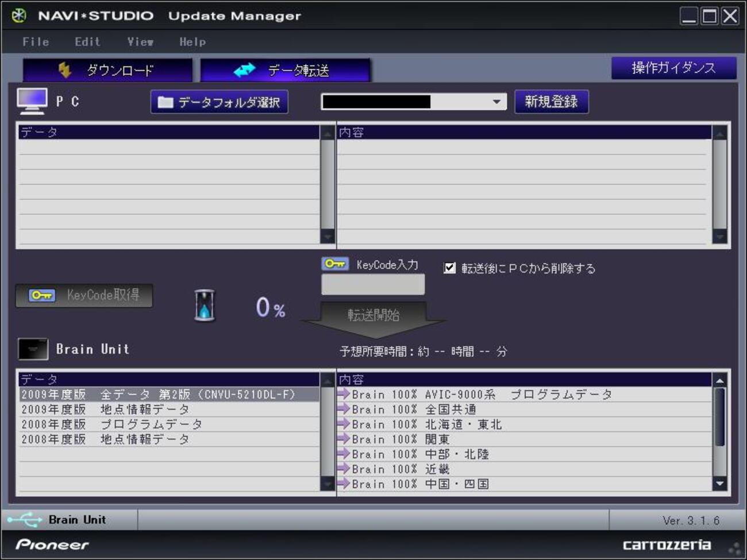Image resolution: width=747 pixels, height=560 pixels.
Task: Click arrow icon for 中部・北陸 row
Action: (x=344, y=454)
